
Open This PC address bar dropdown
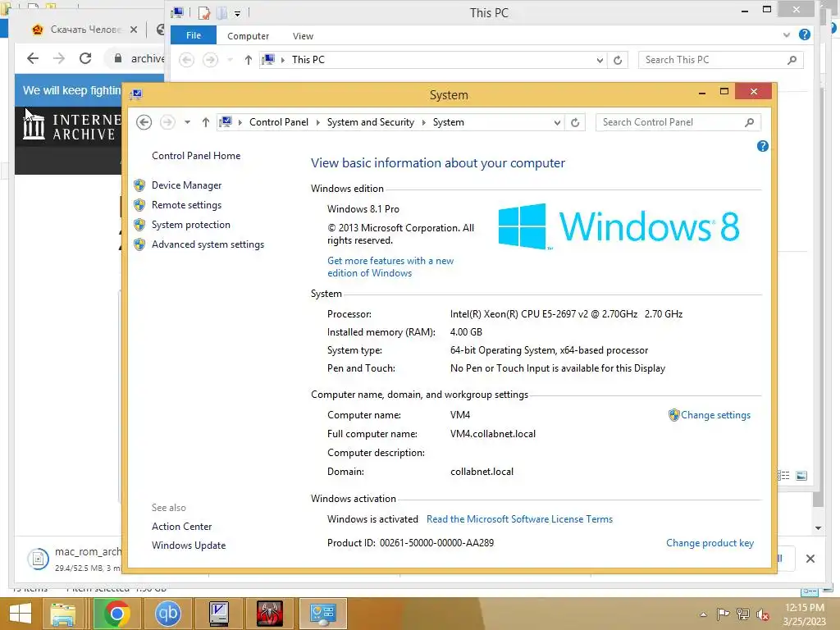600,60
